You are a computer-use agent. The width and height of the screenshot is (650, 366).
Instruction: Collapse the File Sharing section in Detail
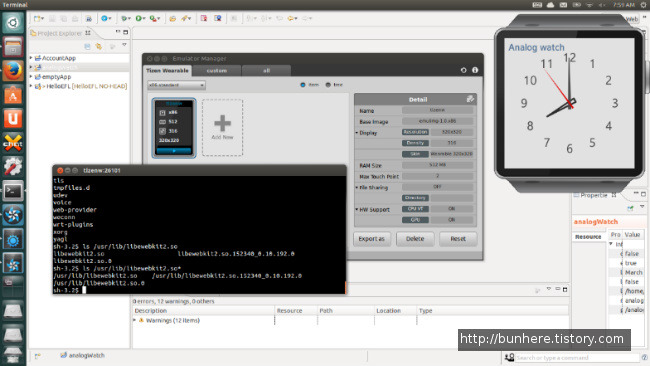(x=357, y=187)
